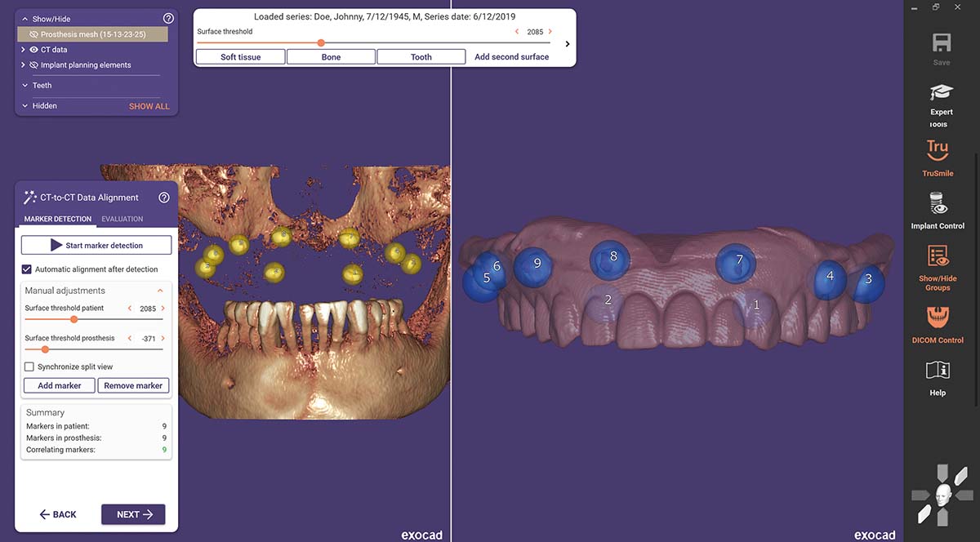
Task: Uncheck Automatic alignment after detection
Action: click(x=27, y=269)
